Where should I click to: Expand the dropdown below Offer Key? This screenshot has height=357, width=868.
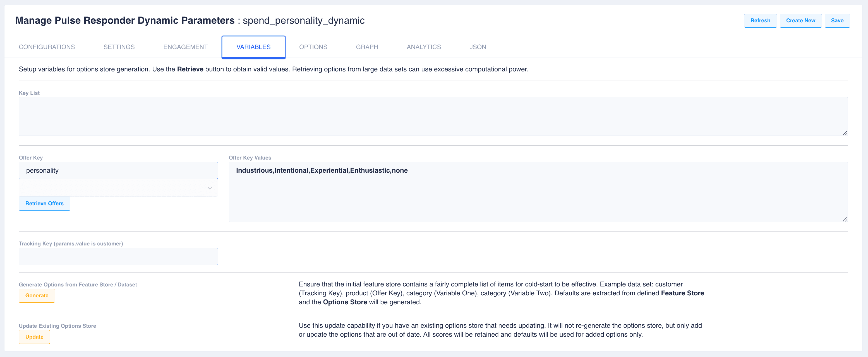tap(118, 188)
